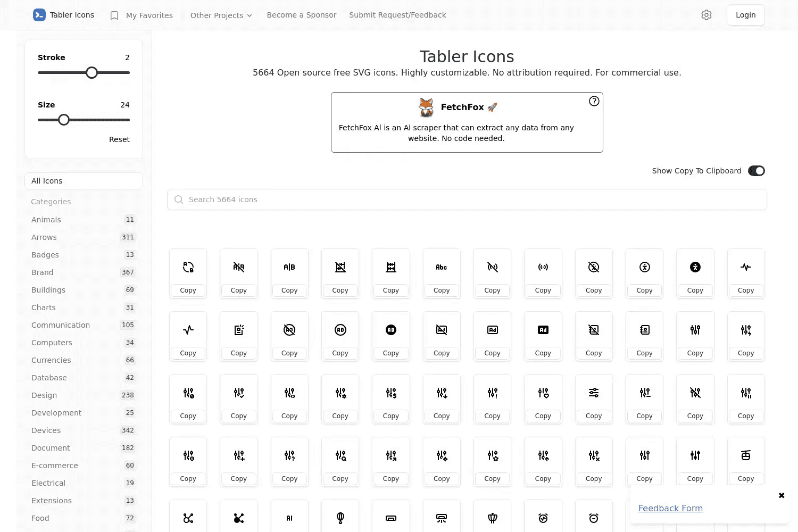The image size is (798, 532).
Task: Select the filled AD circle icon
Action: click(x=391, y=330)
